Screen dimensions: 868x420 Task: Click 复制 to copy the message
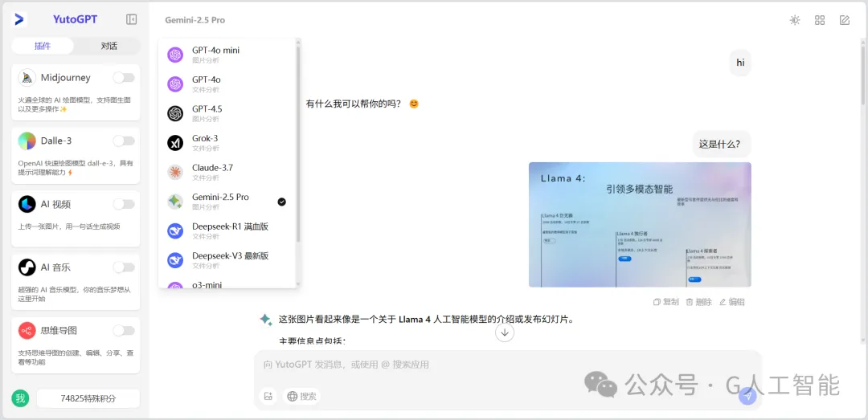[x=666, y=302]
